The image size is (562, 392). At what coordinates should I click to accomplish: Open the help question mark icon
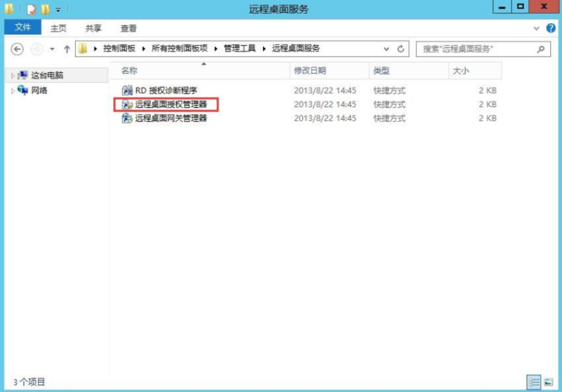point(551,28)
